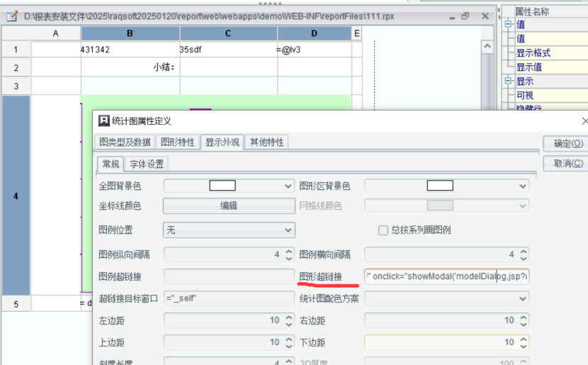Image resolution: width=588 pixels, height=365 pixels.
Task: Select row 1 header
Action: tap(16, 50)
